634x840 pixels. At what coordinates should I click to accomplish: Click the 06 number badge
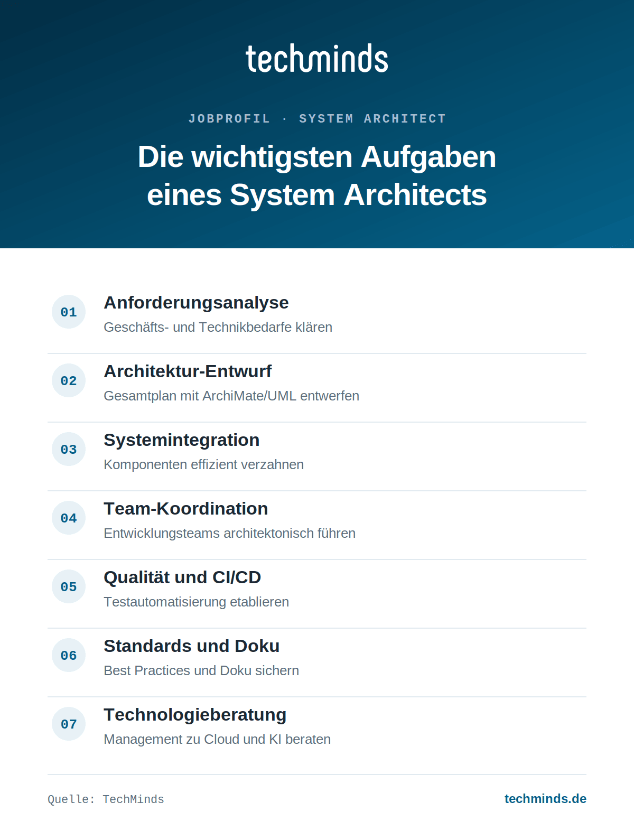point(69,655)
